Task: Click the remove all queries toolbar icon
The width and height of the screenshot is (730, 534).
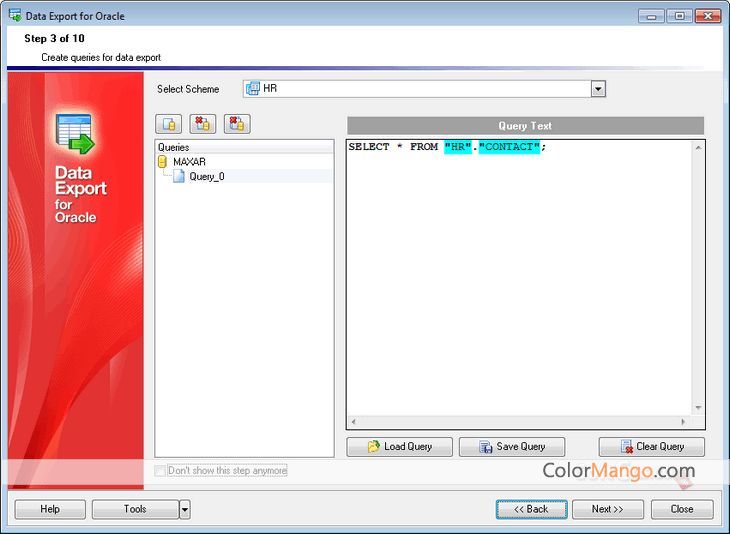Action: coord(237,124)
